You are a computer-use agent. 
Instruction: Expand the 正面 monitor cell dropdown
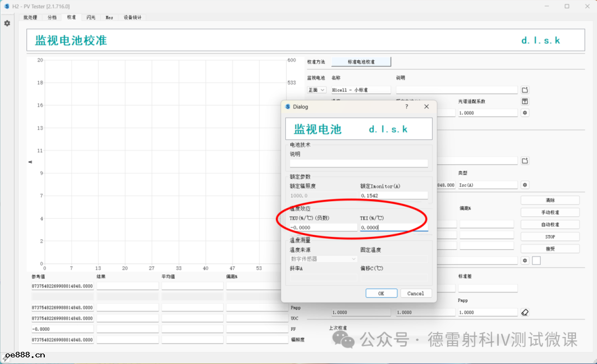point(317,89)
